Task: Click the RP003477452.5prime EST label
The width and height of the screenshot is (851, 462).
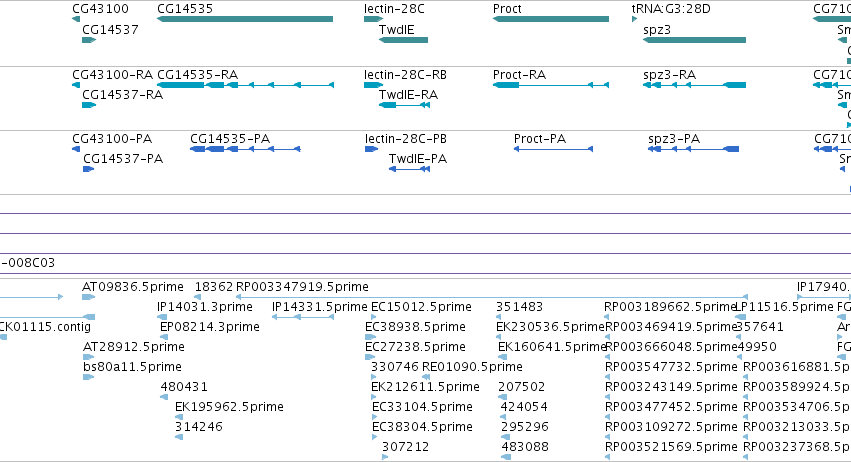Action: (671, 407)
